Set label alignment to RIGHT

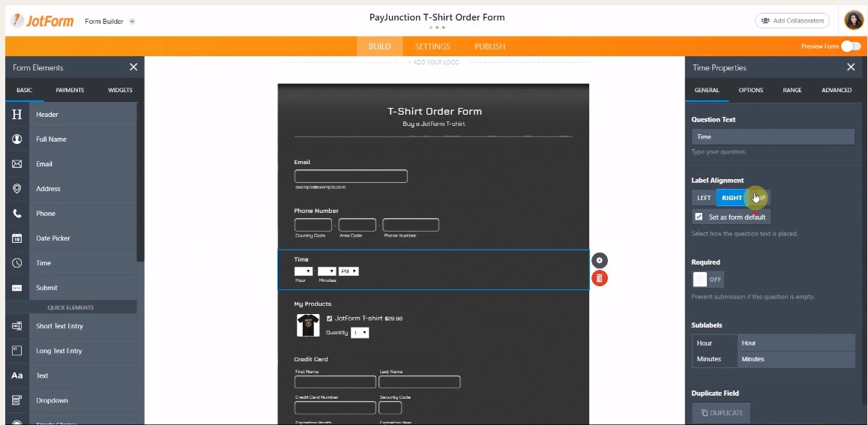[732, 198]
